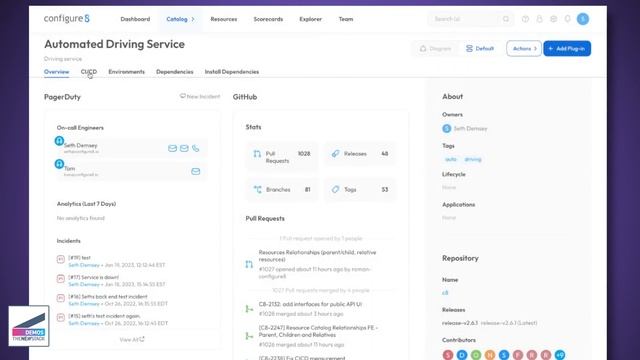
Task: Click 'Resources Relationships (parent/child...' pull request title
Action: (318, 256)
